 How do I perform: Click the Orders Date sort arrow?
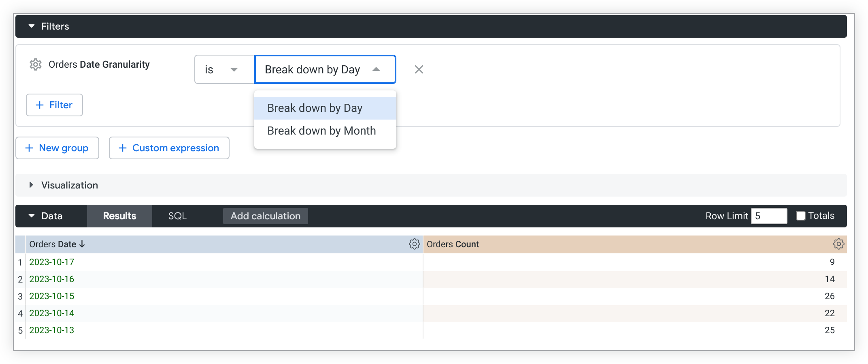point(82,244)
